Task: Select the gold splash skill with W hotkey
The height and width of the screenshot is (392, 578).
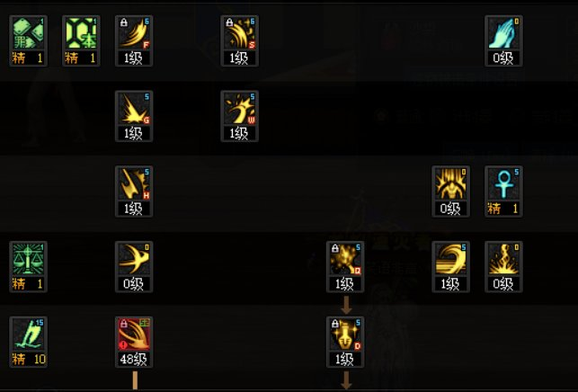Action: click(240, 109)
